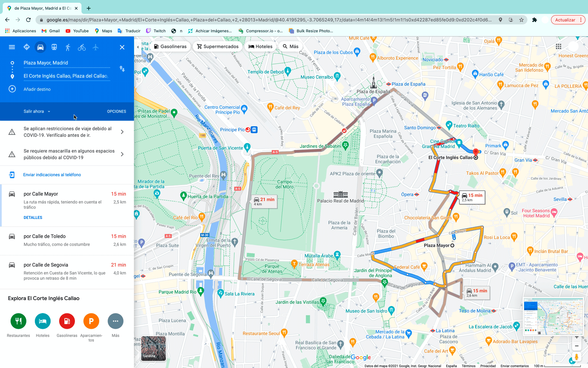The image size is (588, 368).
Task: Open the browser extensions puzzle icon
Action: [x=534, y=20]
